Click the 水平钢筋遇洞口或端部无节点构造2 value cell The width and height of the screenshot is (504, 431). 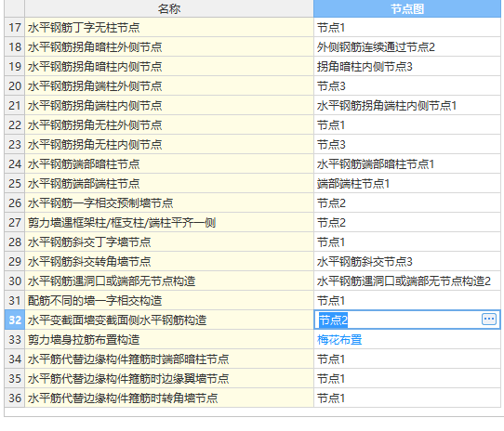pos(407,281)
